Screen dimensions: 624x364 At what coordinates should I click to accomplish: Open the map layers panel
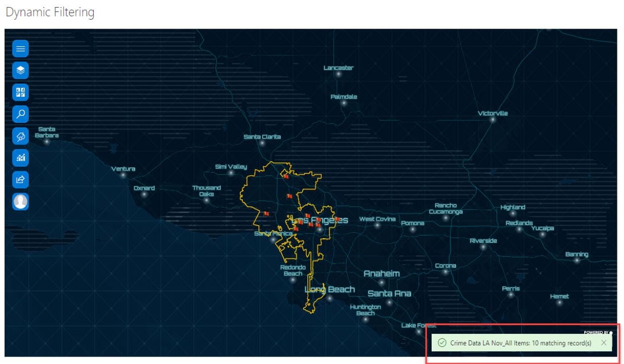click(21, 70)
